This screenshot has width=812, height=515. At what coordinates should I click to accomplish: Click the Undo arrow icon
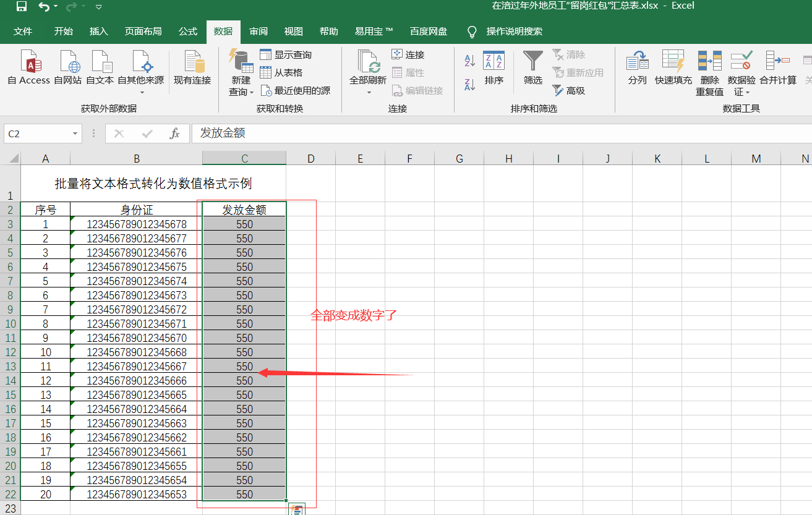(43, 7)
